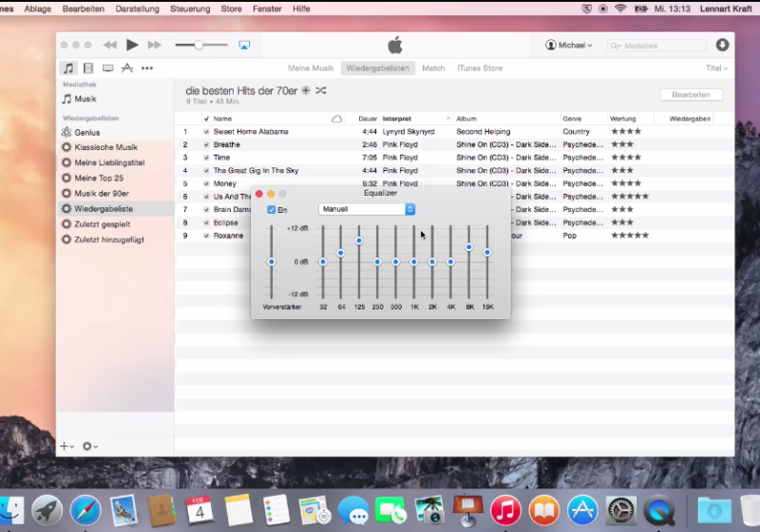The image size is (760, 532).
Task: Click the 125 Hz equalizer slider knob
Action: click(359, 240)
